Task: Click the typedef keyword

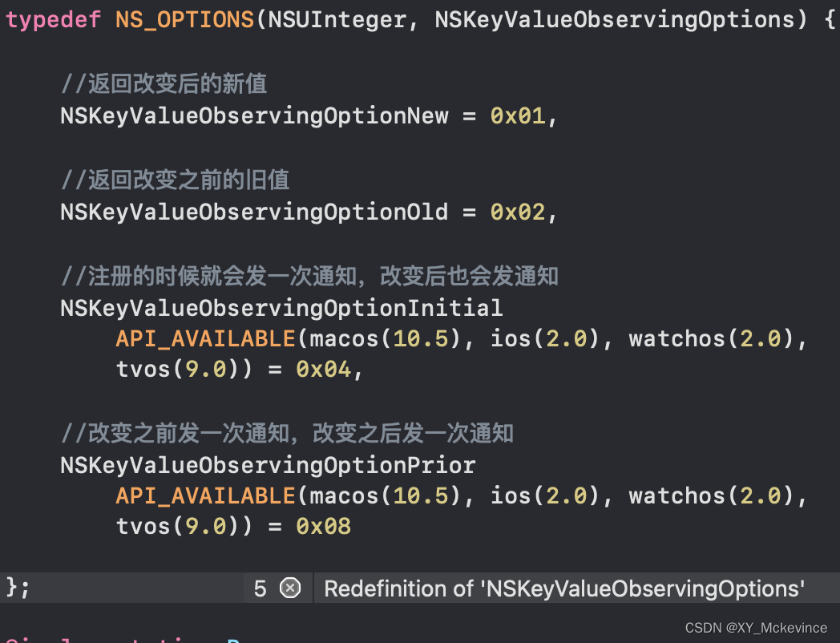Action: tap(53, 18)
